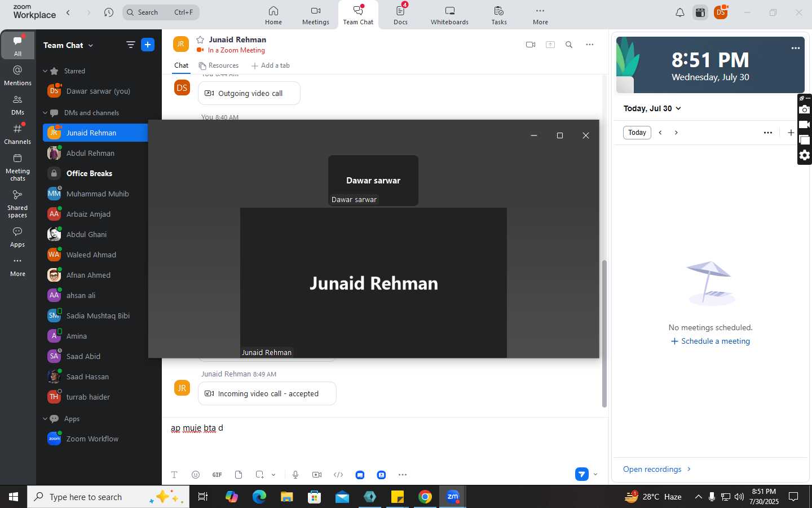The width and height of the screenshot is (812, 508).
Task: Open the chat list filter icon
Action: click(x=130, y=45)
